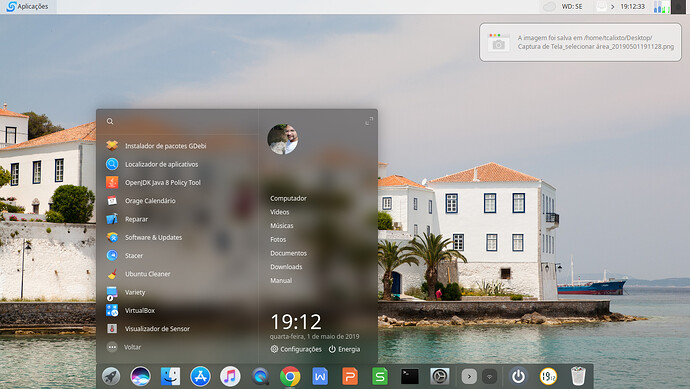Open the music app in the dock
The height and width of the screenshot is (389, 690).
click(x=230, y=377)
